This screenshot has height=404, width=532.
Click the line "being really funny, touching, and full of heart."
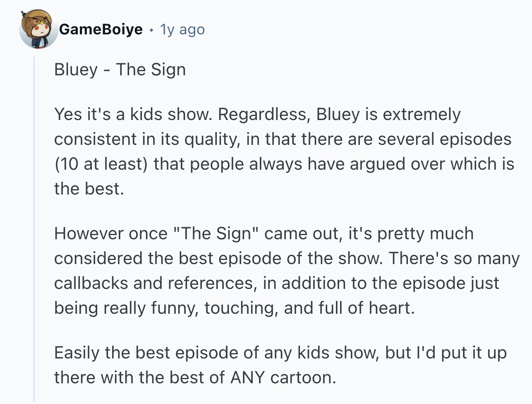click(x=234, y=308)
